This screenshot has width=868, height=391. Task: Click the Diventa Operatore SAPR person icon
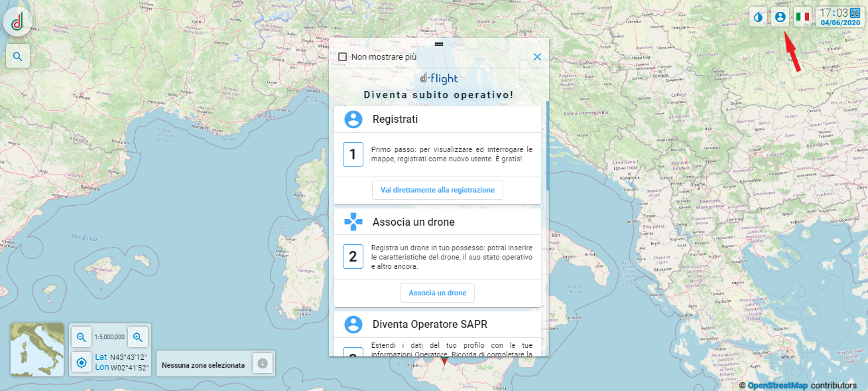point(353,325)
